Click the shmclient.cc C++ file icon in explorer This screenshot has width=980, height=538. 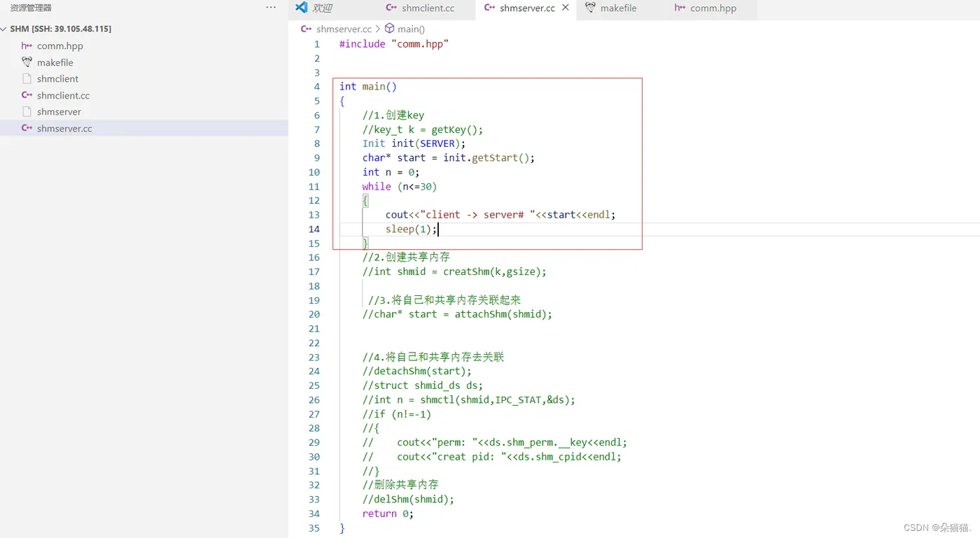coord(27,95)
